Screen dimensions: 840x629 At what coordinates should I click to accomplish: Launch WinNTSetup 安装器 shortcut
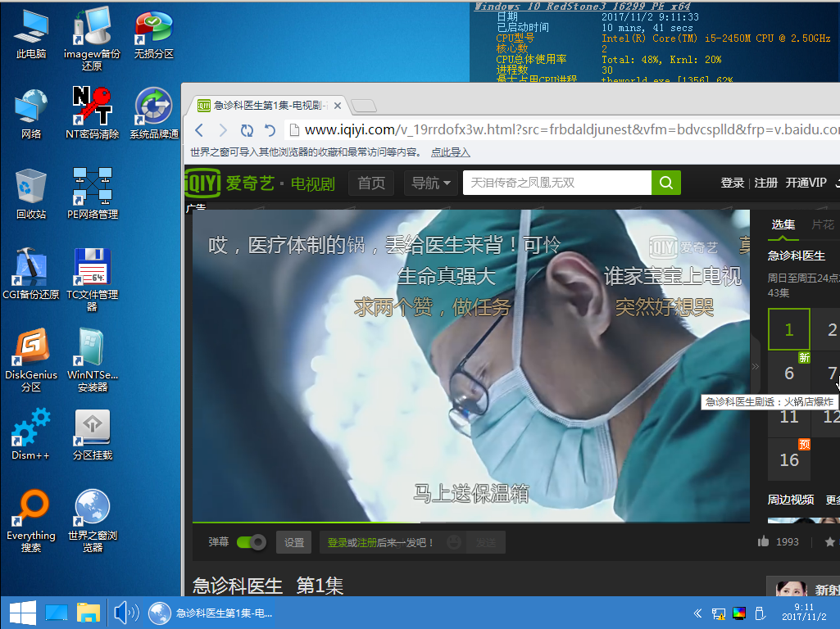pyautogui.click(x=92, y=360)
